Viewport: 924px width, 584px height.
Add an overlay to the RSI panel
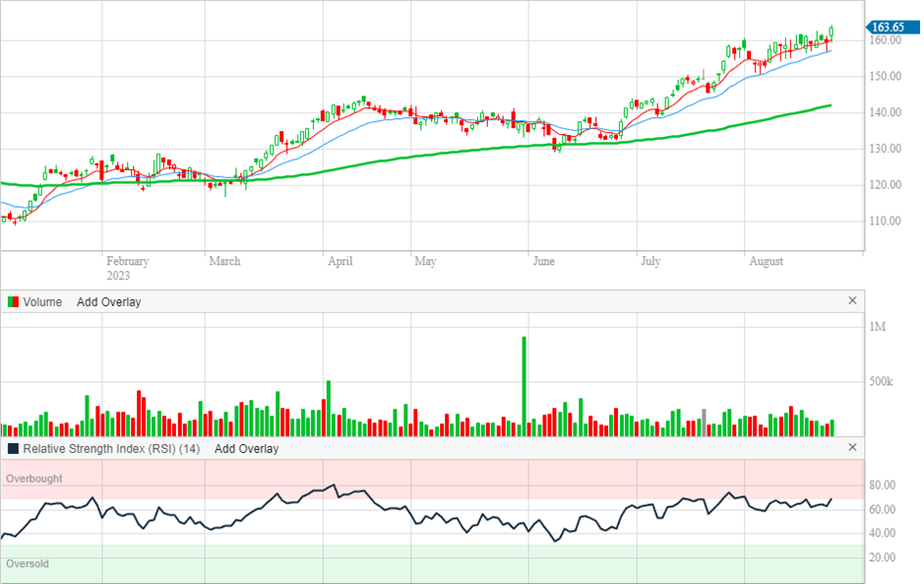(x=246, y=449)
